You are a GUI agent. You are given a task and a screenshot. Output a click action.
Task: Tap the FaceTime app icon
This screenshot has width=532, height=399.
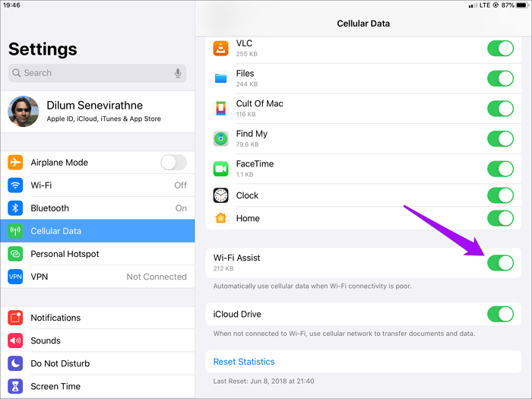click(220, 168)
